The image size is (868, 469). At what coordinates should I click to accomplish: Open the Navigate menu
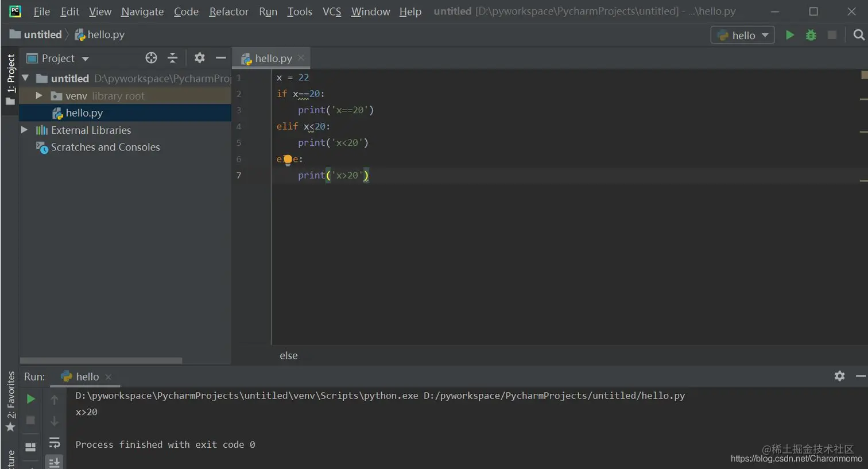[142, 11]
